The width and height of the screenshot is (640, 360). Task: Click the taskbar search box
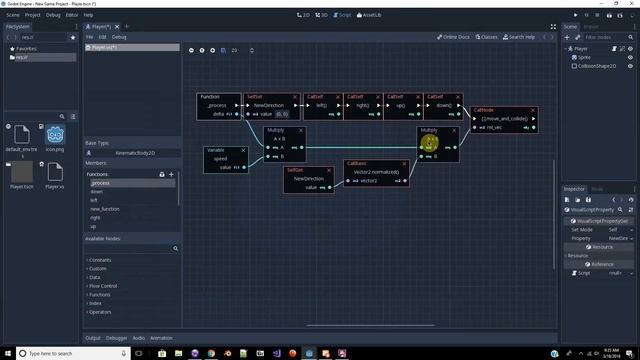coord(73,353)
